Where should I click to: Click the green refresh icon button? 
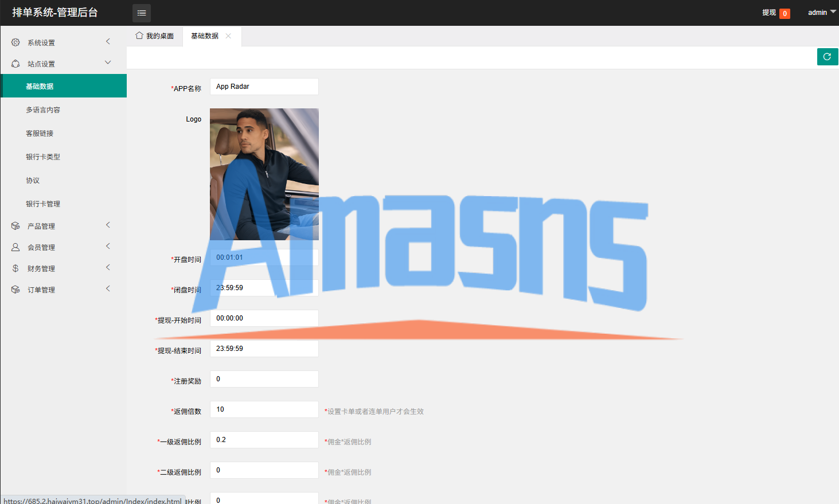[x=827, y=57]
